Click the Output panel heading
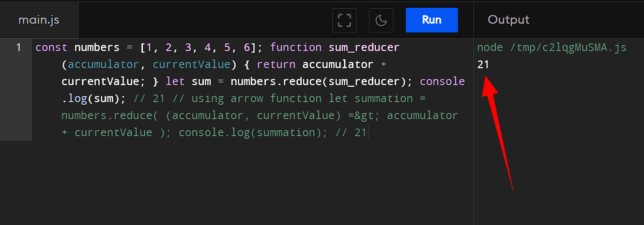644x225 pixels. click(509, 20)
